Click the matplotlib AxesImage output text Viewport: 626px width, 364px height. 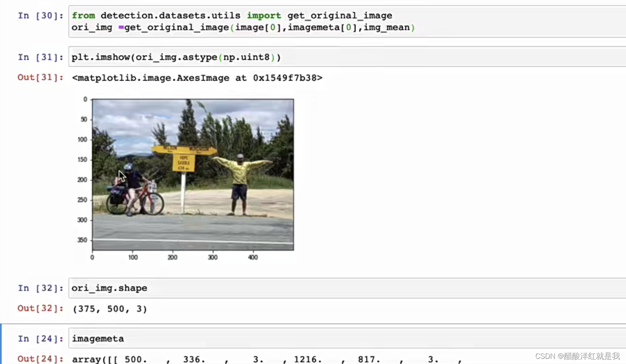click(x=197, y=78)
